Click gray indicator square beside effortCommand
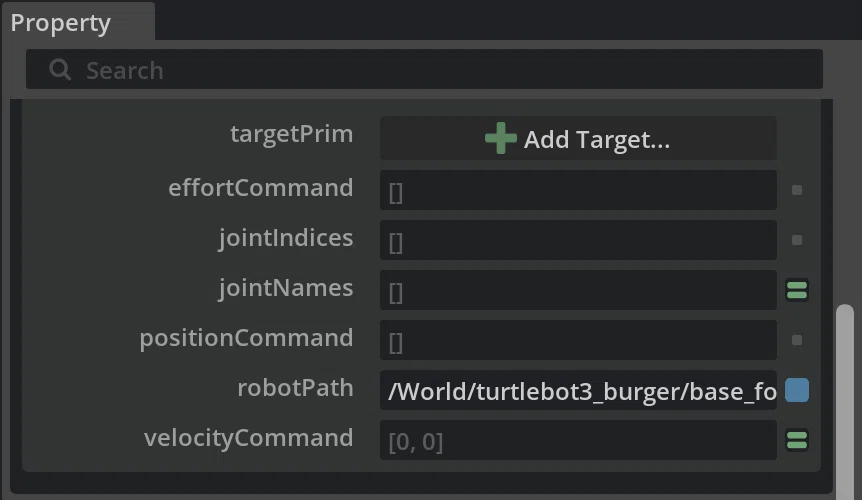 (797, 190)
